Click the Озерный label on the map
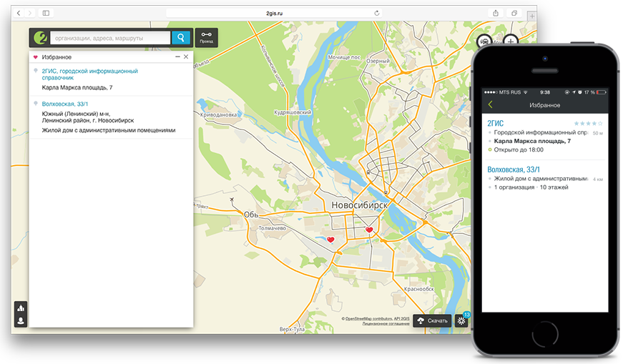Viewport: 623px width, 364px height. [x=378, y=62]
